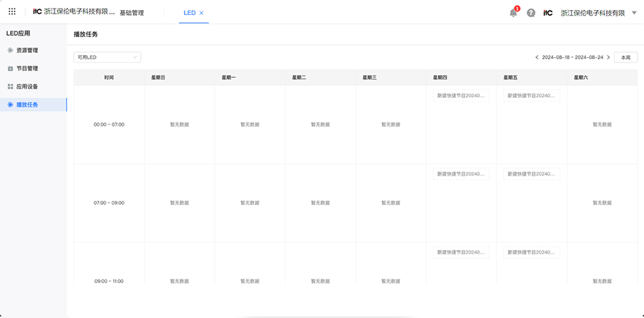Select 资源管理 in the sidebar
Viewport: 644px width, 318px height.
pyautogui.click(x=33, y=50)
